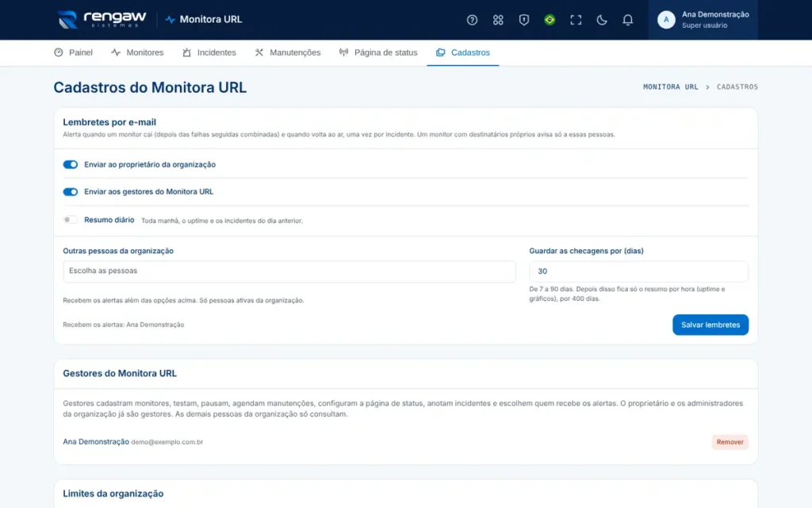This screenshot has width=812, height=508.
Task: Click the Outras pessoas da organização label
Action: point(118,251)
